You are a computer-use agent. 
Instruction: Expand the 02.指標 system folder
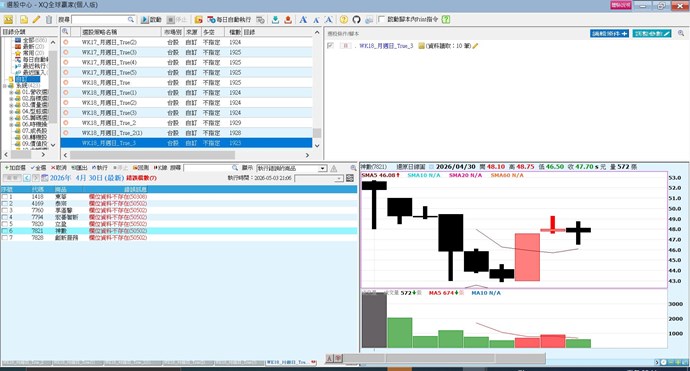click(11, 99)
